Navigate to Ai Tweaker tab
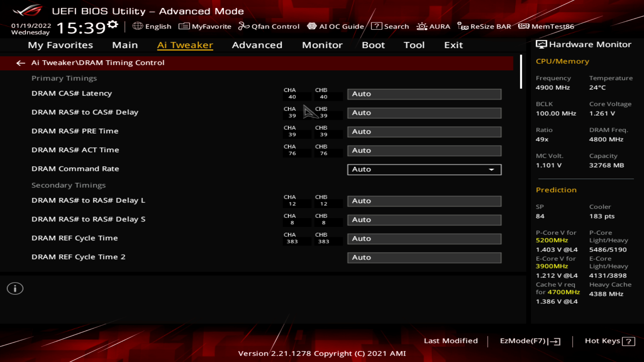Screen dimensions: 644x362 click(x=185, y=45)
